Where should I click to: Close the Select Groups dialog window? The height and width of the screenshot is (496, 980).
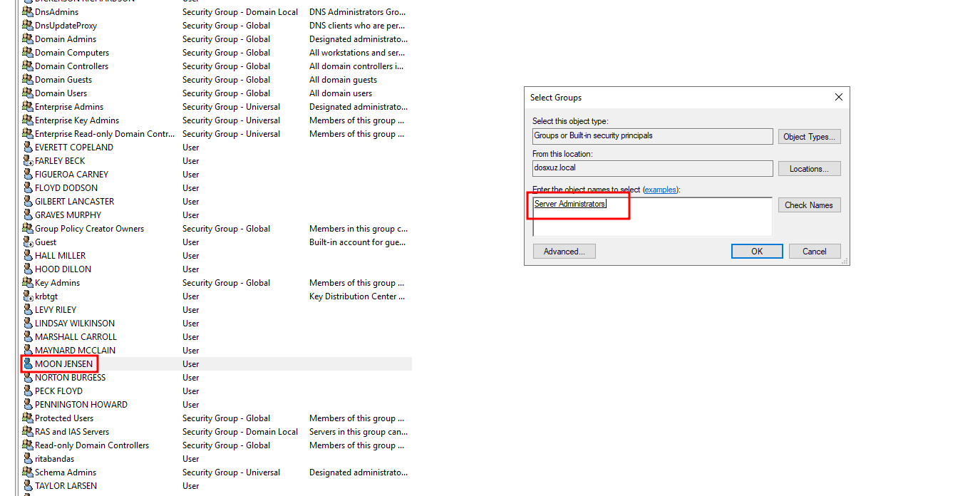[x=838, y=98]
